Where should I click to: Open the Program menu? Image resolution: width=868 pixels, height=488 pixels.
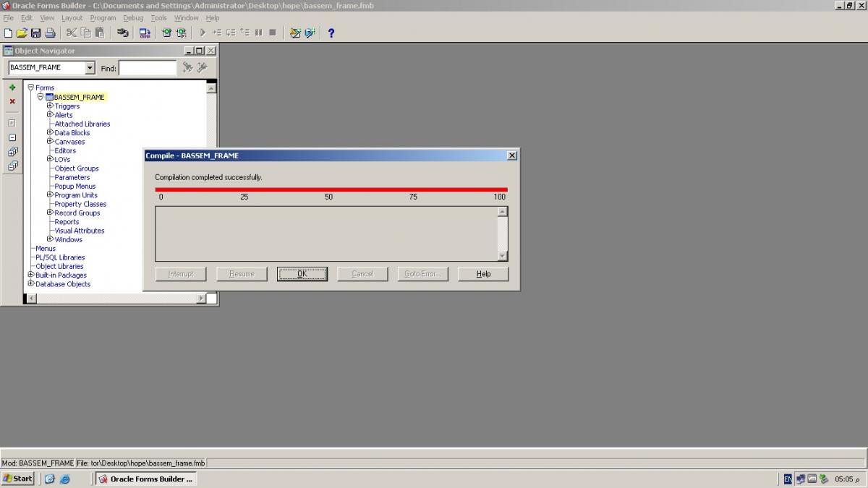click(103, 18)
